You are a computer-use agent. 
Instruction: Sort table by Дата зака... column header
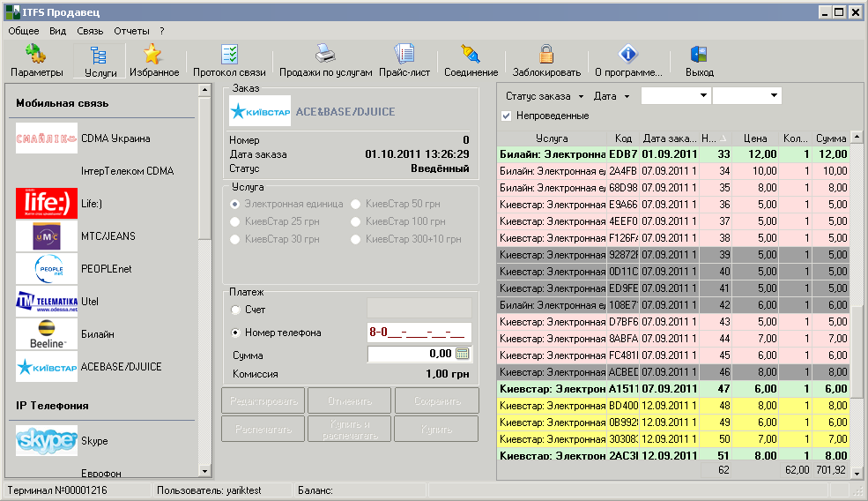pyautogui.click(x=669, y=138)
